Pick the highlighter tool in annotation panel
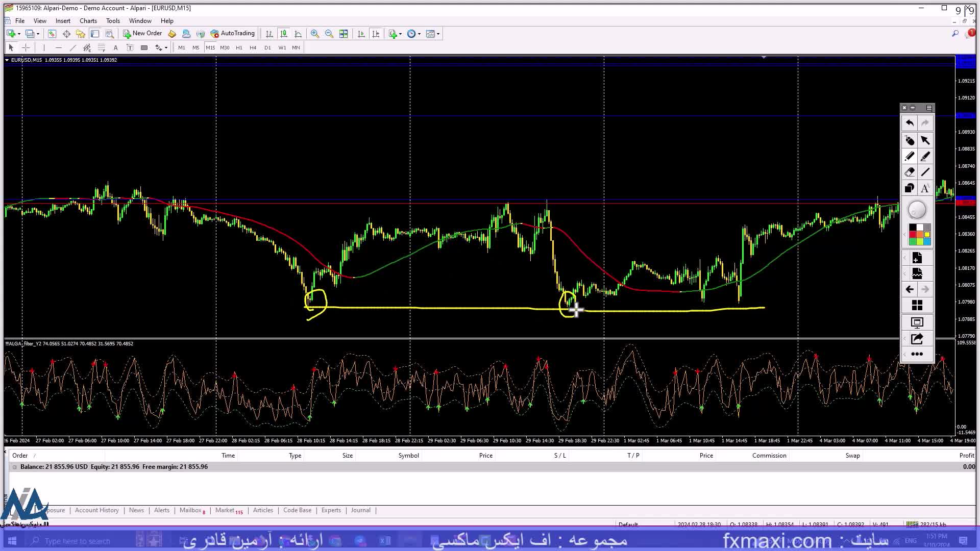980x551 pixels. tap(925, 157)
